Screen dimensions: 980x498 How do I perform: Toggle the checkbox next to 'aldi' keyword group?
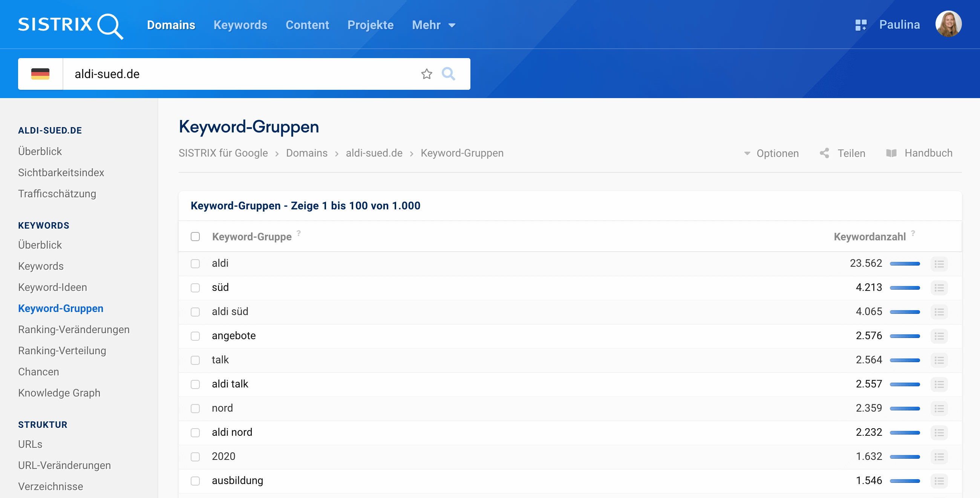[196, 263]
